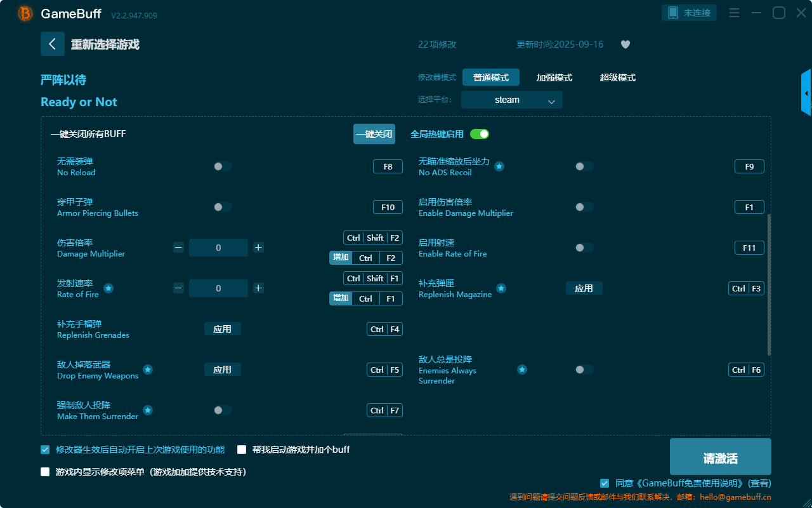
Task: Click Ready or Not game title
Action: 79,102
